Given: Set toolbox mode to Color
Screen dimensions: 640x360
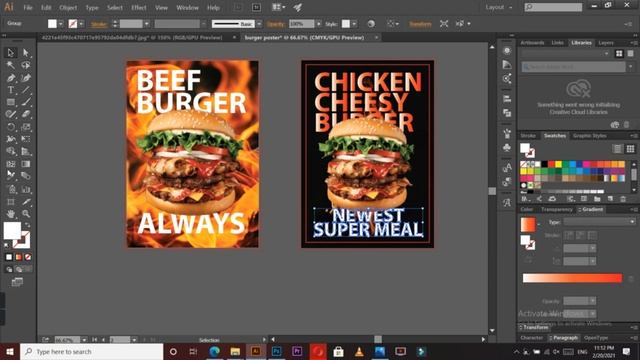Looking at the screenshot, I should pos(9,257).
